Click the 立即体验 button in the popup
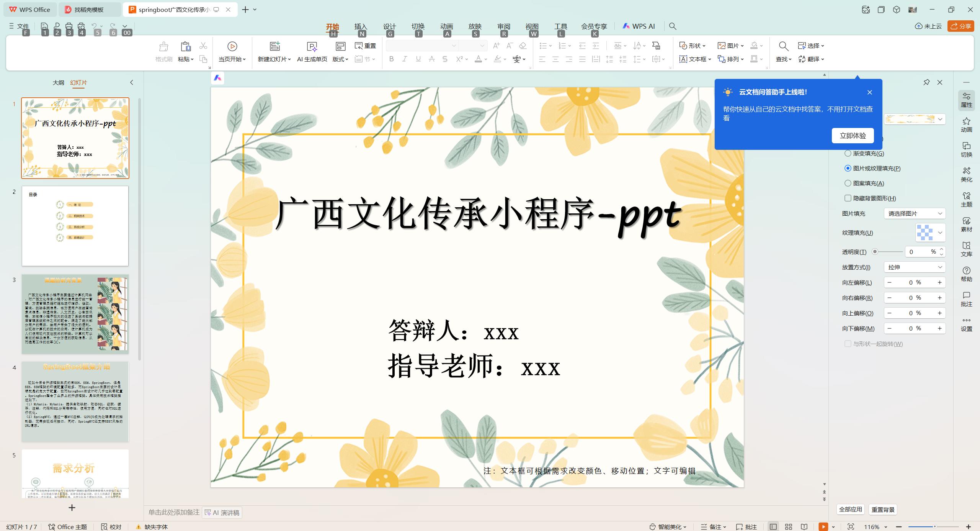Image resolution: width=980 pixels, height=531 pixels. click(853, 135)
